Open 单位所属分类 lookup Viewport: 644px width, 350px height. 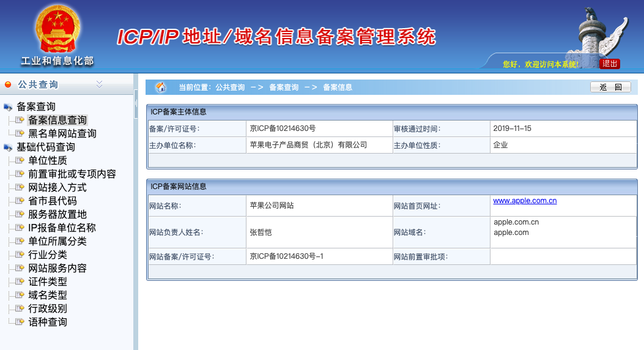click(57, 241)
